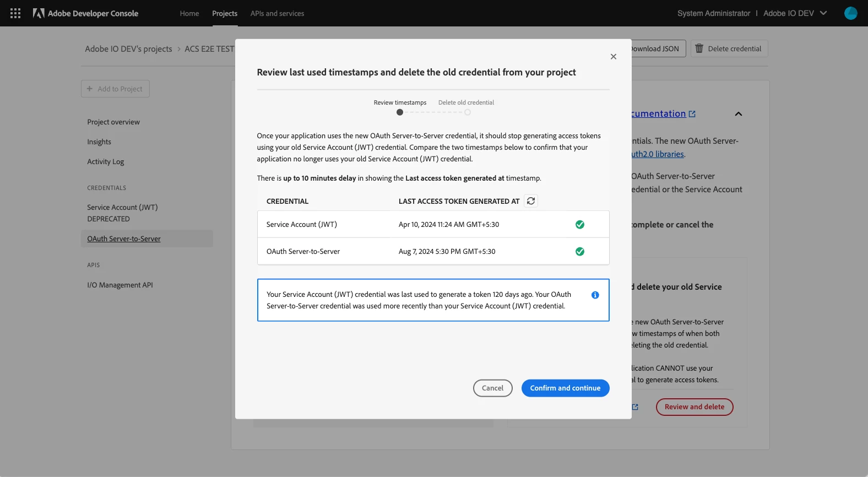The width and height of the screenshot is (868, 477).
Task: Open the documentation link
Action: (x=659, y=113)
